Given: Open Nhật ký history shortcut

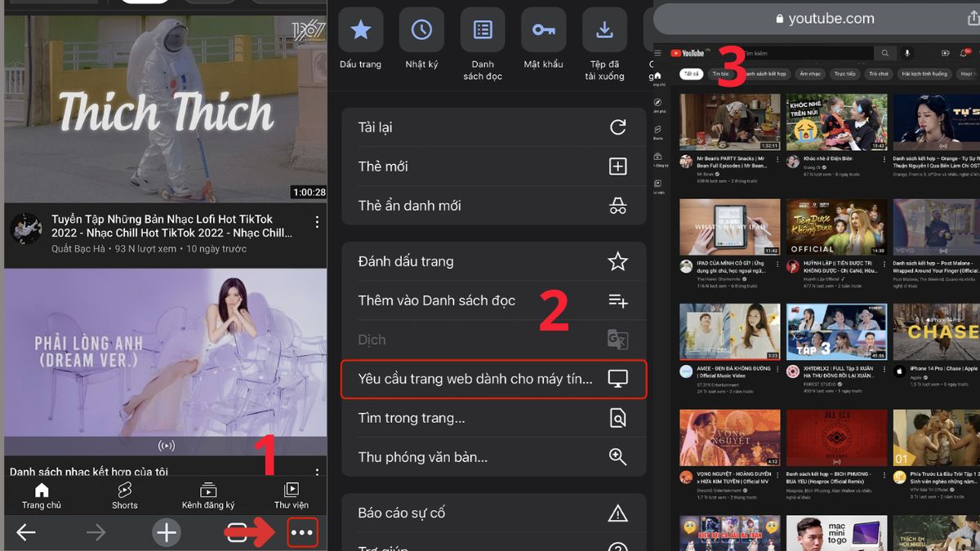Looking at the screenshot, I should click(421, 38).
